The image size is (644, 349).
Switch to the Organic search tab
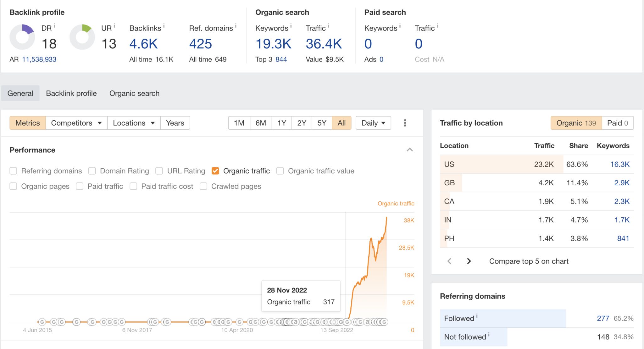click(x=134, y=93)
